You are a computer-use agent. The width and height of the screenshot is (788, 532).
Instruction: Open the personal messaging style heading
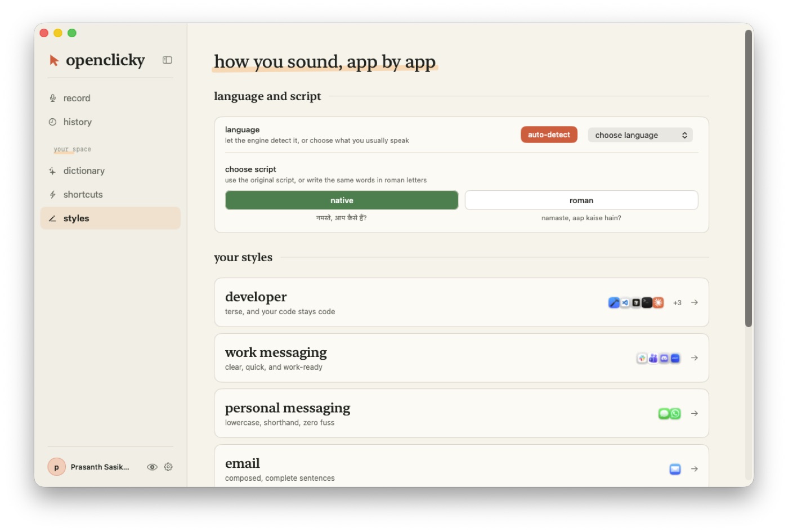(288, 408)
